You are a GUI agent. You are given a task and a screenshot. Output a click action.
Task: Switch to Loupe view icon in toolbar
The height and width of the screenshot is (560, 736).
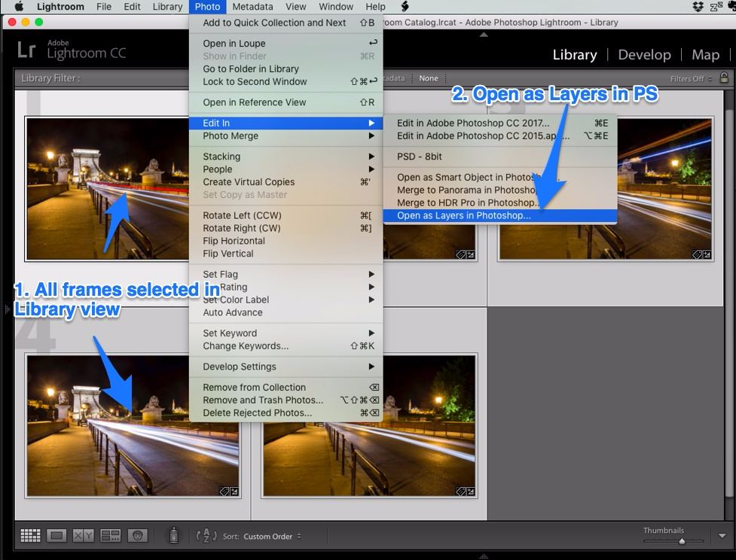pyautogui.click(x=56, y=535)
